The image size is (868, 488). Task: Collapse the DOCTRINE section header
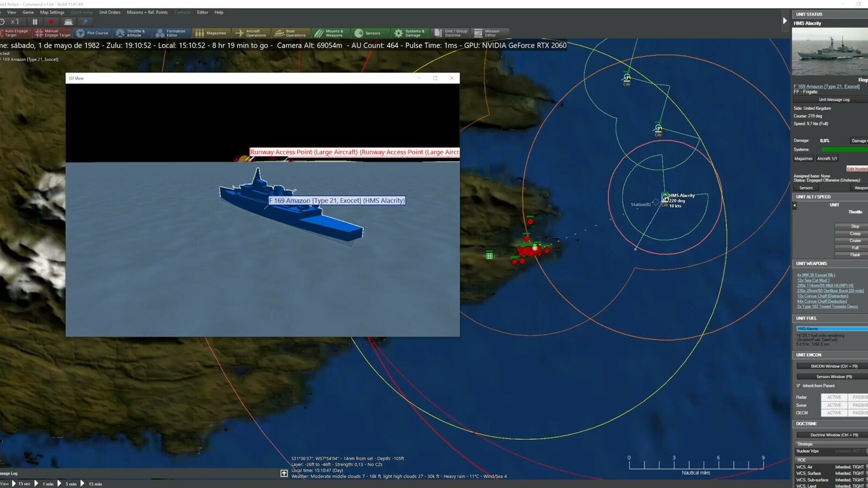click(830, 423)
